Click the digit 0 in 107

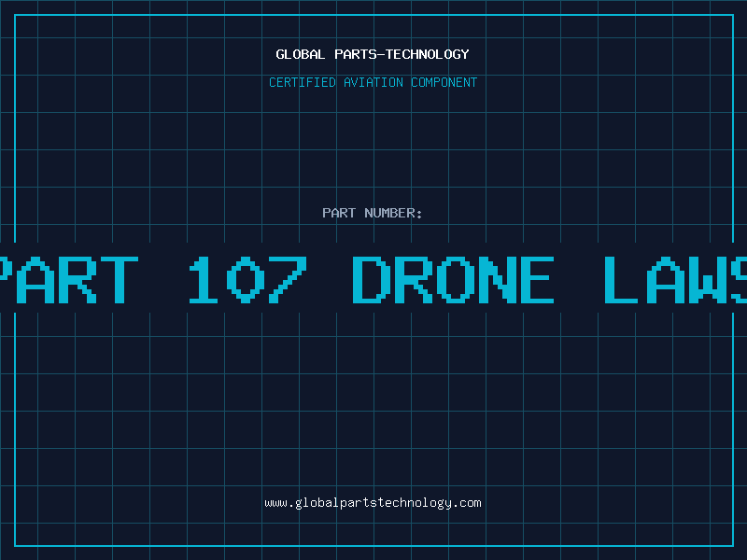(x=246, y=279)
